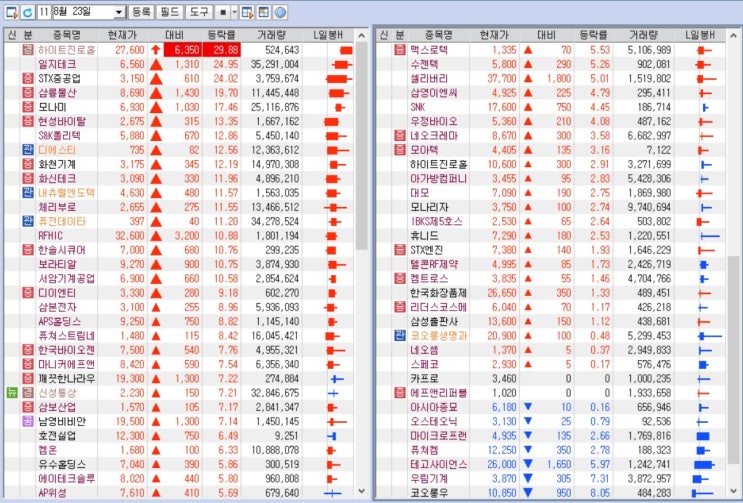743x503 pixels.
Task: Click the red up arrow in the 일지테크 row
Action: [156, 64]
